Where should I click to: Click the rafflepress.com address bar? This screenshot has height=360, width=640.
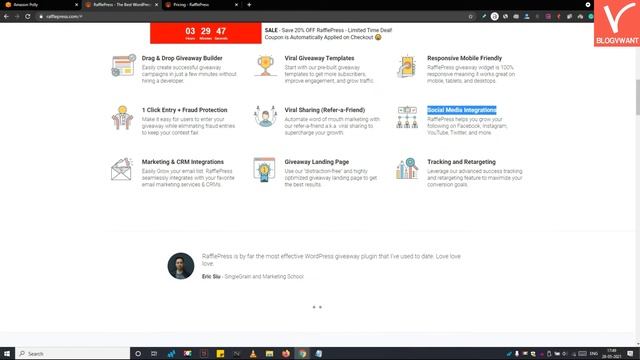point(253,16)
